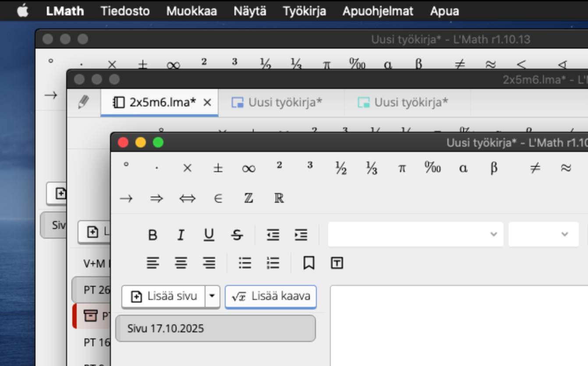Screen dimensions: 588x366
Task: Toggle bold text formatting
Action: pos(152,235)
